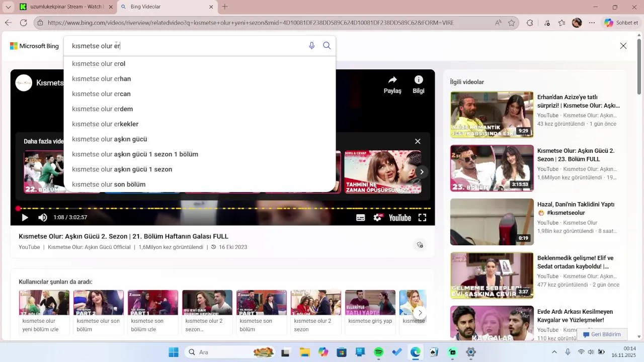Open the Favorites list icon
Image resolution: width=644 pixels, height=362 pixels.
[562, 23]
